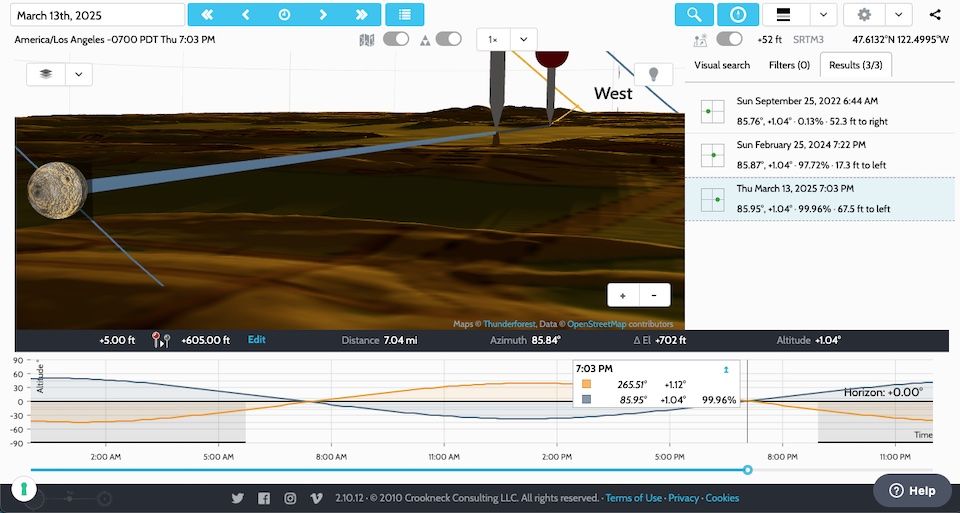Switch to the Visual search tab

(x=722, y=65)
